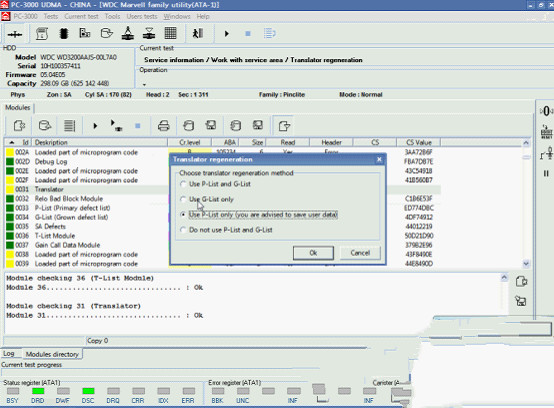The image size is (554, 408).
Task: Switch to the Log tab
Action: (9, 354)
